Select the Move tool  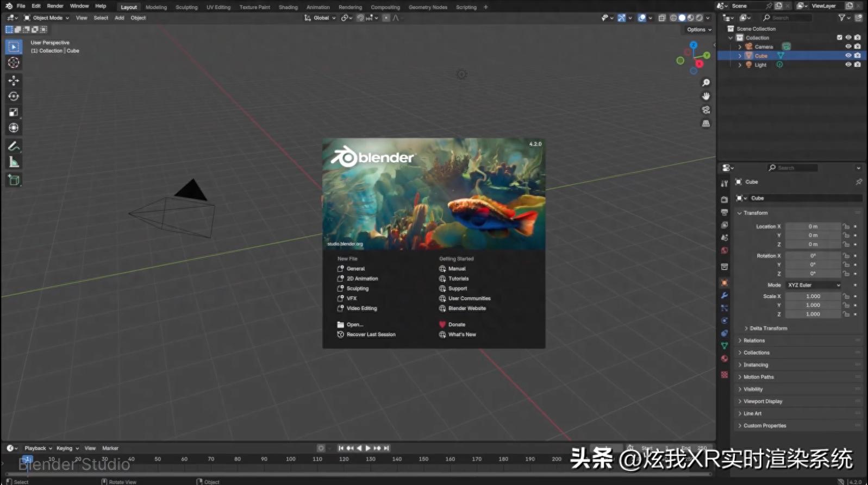point(14,80)
